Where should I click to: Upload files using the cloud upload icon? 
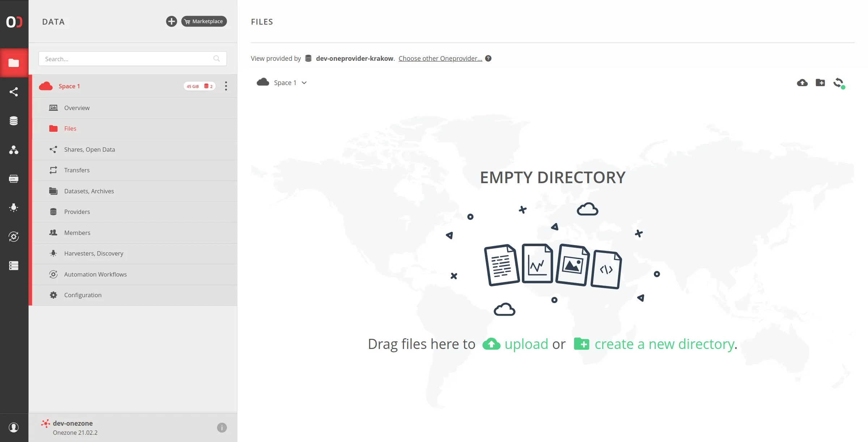coord(802,83)
